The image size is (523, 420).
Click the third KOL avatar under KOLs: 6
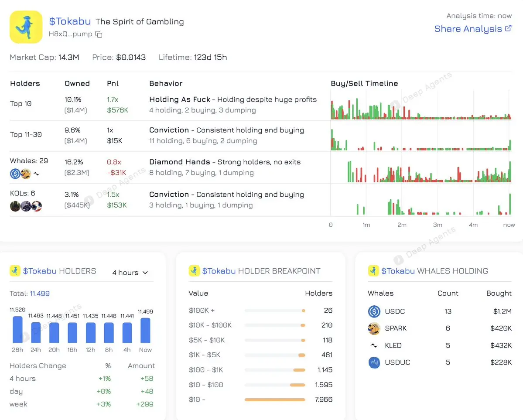coord(36,206)
